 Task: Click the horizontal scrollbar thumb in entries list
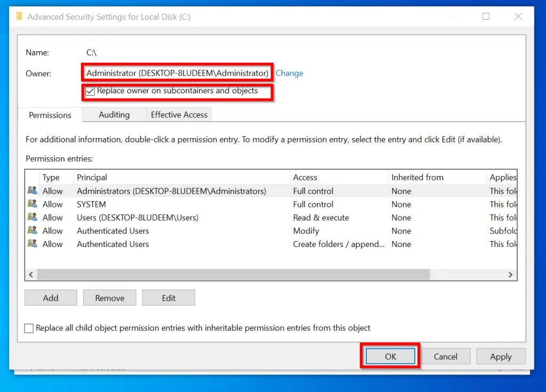[234, 275]
